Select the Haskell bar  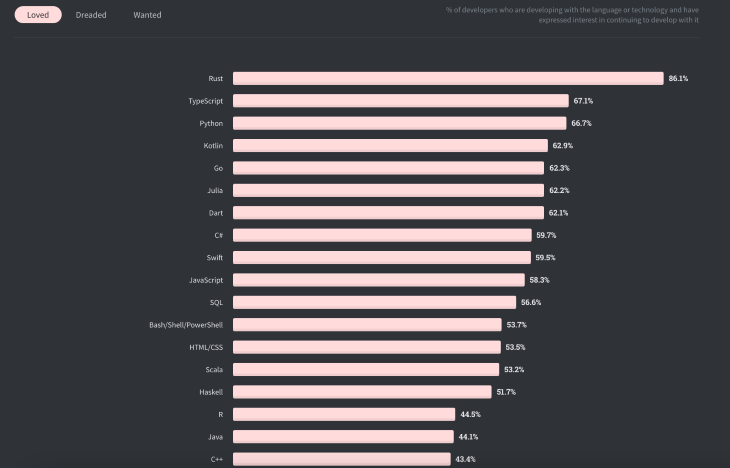pos(362,392)
